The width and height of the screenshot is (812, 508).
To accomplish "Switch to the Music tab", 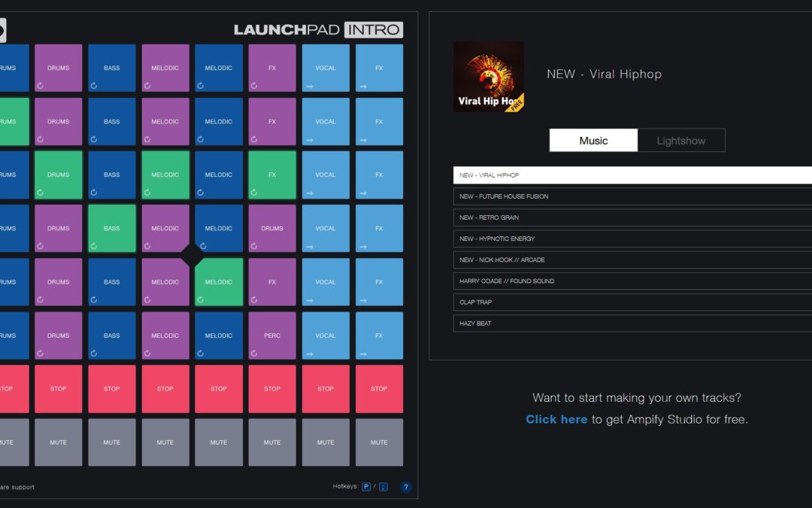I will (x=593, y=141).
